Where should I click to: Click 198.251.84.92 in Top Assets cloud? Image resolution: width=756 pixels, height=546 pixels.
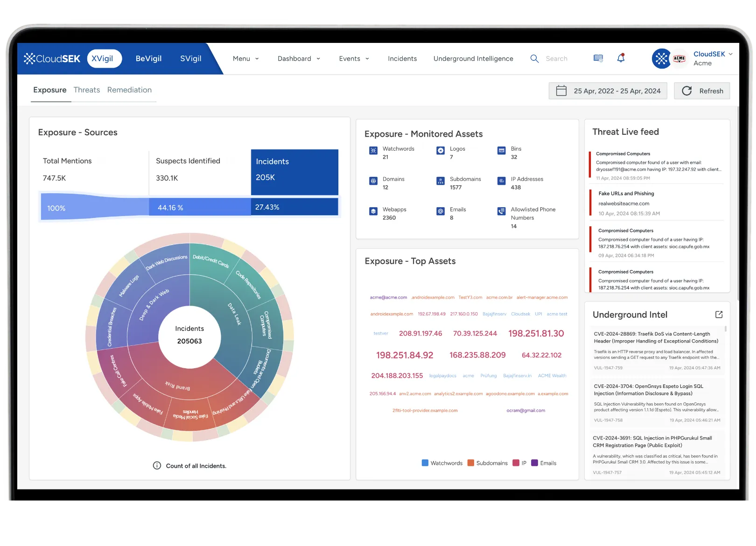pyautogui.click(x=405, y=355)
